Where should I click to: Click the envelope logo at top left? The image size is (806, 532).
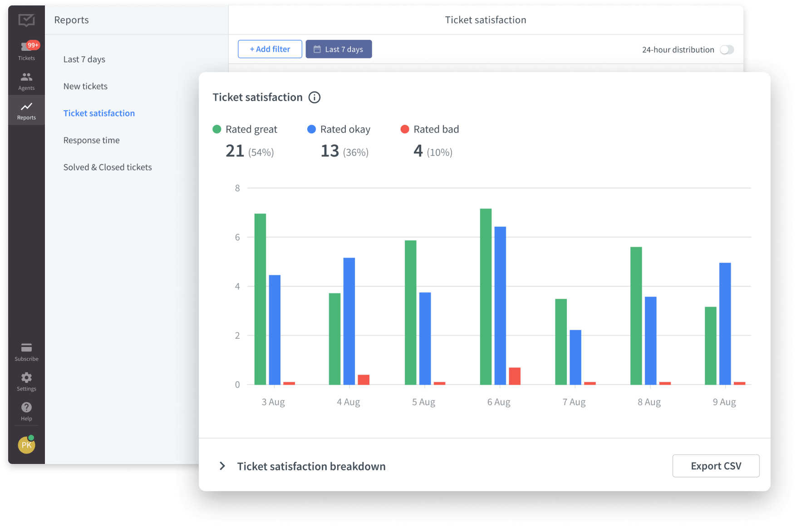26,20
